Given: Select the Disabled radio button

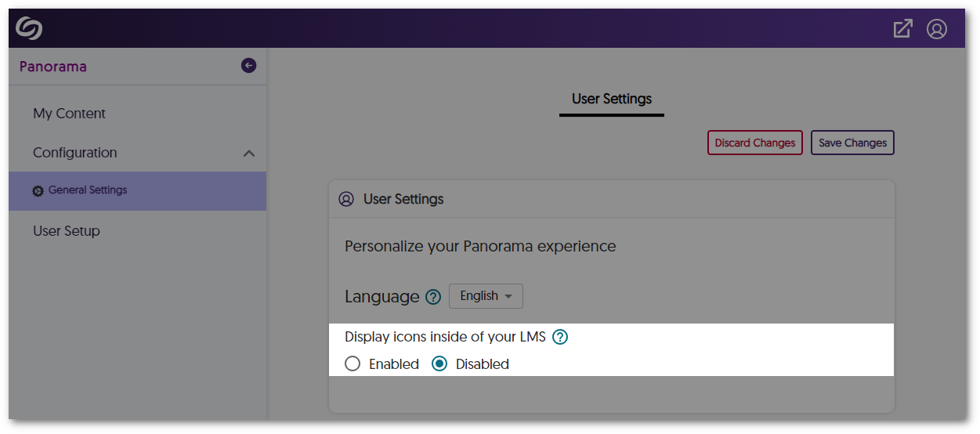Looking at the screenshot, I should tap(439, 363).
